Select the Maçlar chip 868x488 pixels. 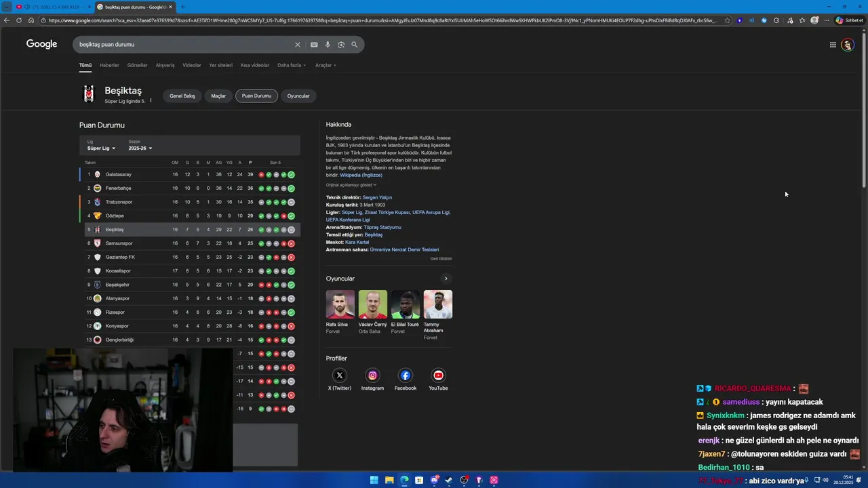[x=218, y=96]
